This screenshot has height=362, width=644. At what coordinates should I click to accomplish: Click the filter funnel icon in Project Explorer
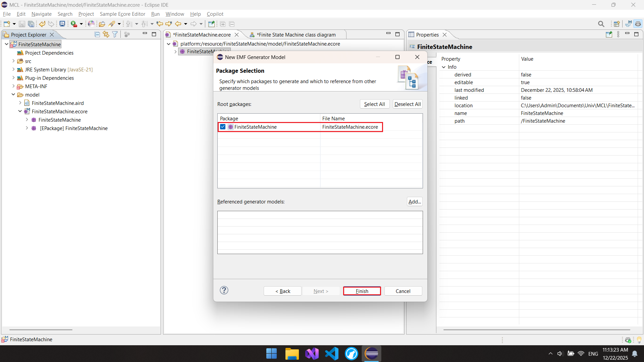[115, 35]
